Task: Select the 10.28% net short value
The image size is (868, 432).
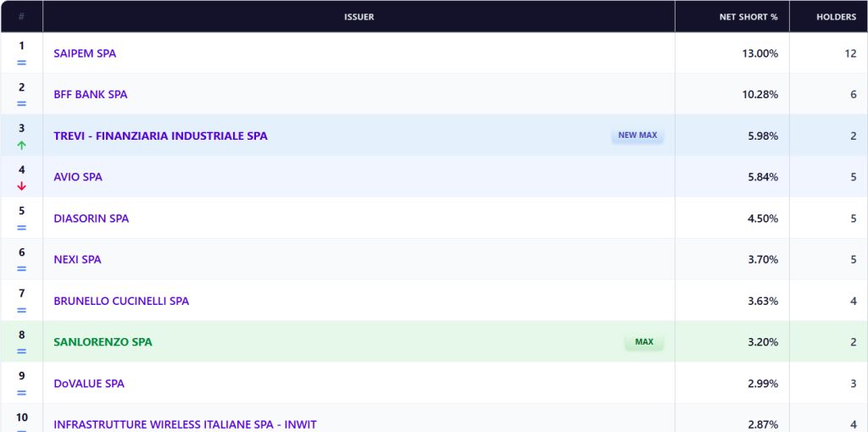Action: (x=760, y=95)
